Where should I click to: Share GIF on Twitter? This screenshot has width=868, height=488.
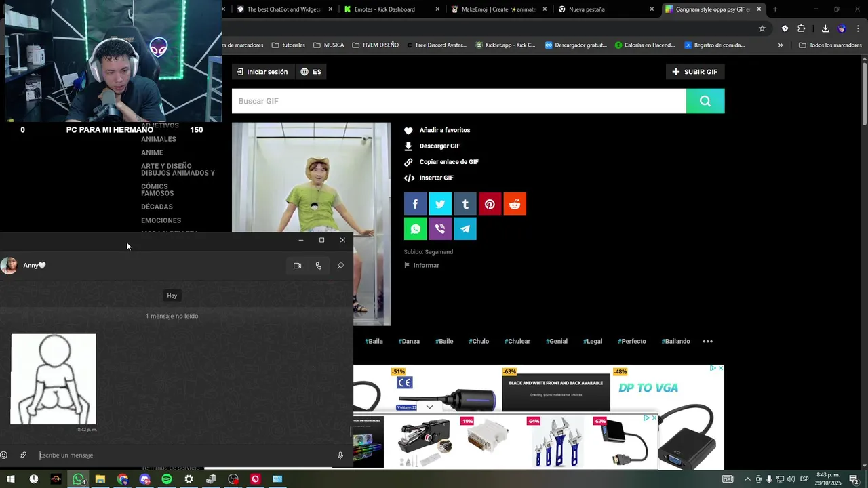(440, 204)
